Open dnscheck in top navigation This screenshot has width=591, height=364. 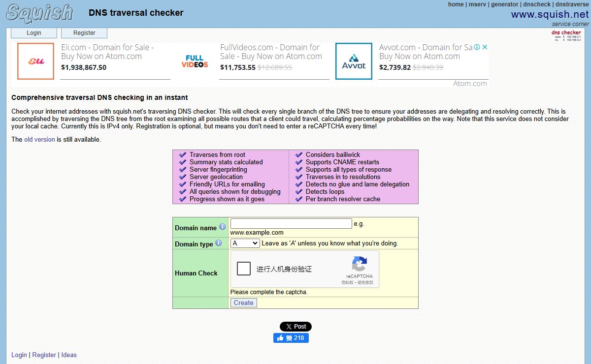click(x=537, y=4)
